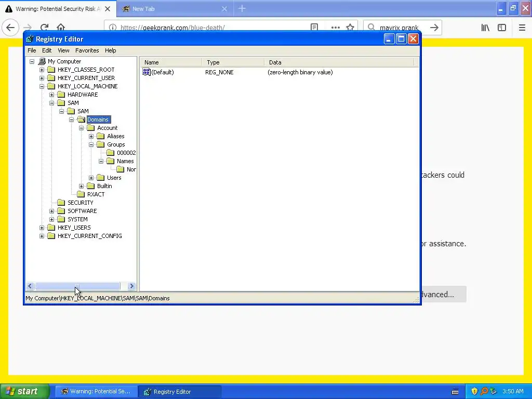Select the 000002 folder icon
Screen dimensions: 532x399
[x=110, y=153]
